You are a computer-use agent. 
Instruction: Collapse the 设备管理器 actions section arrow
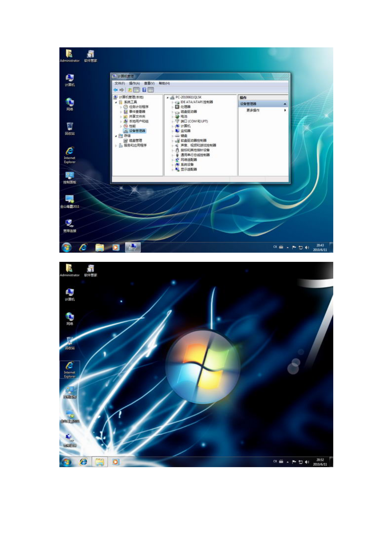[285, 104]
